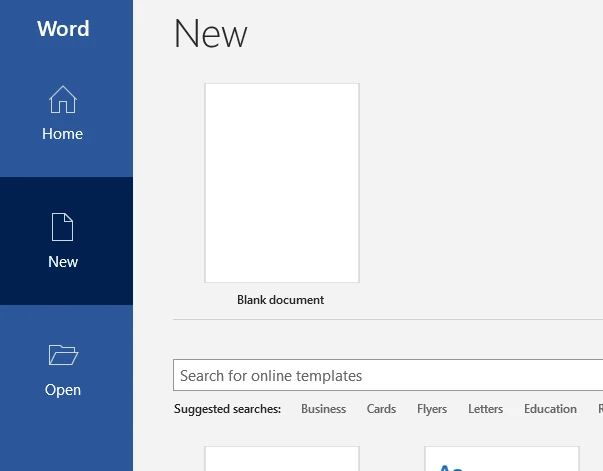
Task: Open the template with the Aa preview
Action: click(502, 459)
